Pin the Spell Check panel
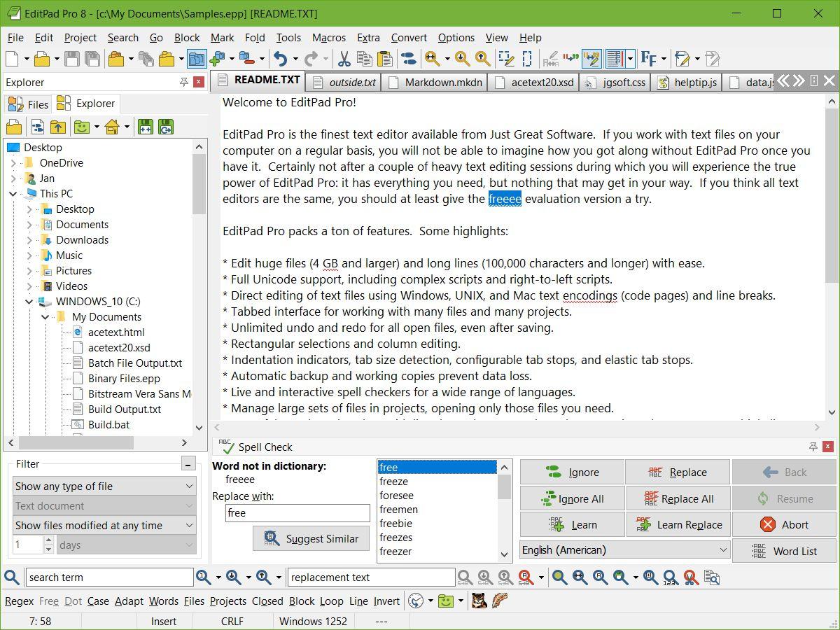 point(813,447)
